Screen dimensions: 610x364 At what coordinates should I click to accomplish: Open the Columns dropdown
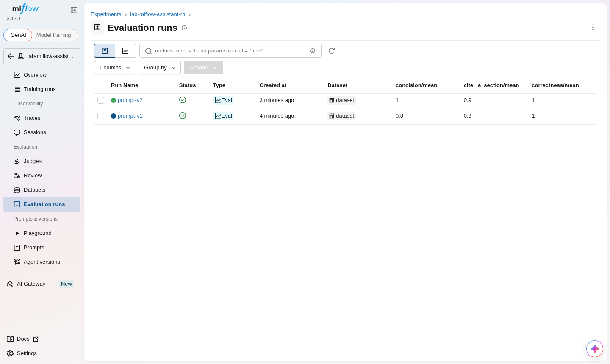coord(114,68)
